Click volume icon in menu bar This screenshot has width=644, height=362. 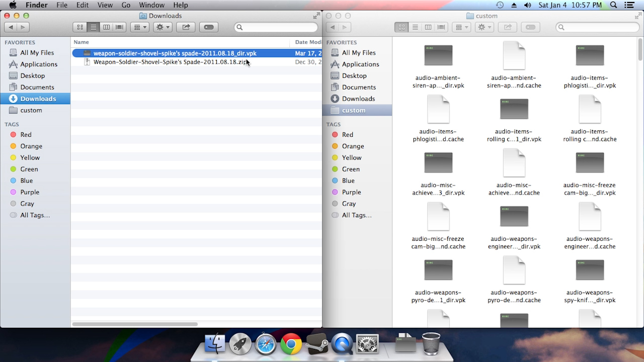527,5
